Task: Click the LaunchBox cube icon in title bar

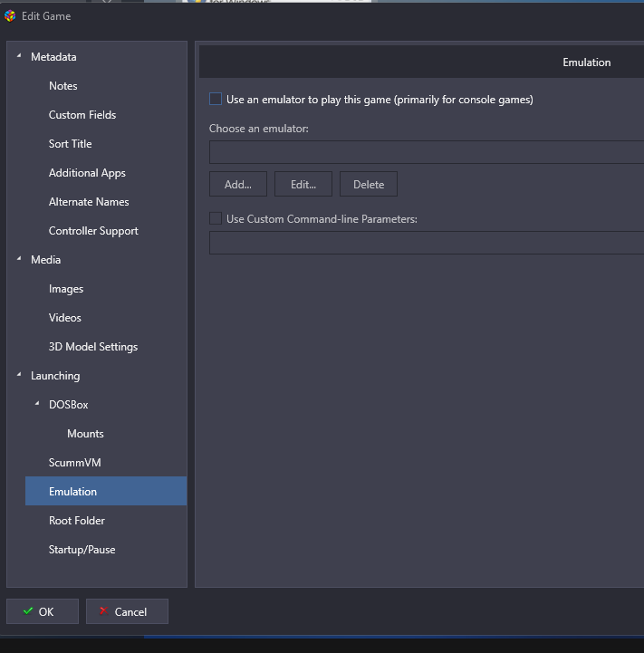Action: [10, 16]
